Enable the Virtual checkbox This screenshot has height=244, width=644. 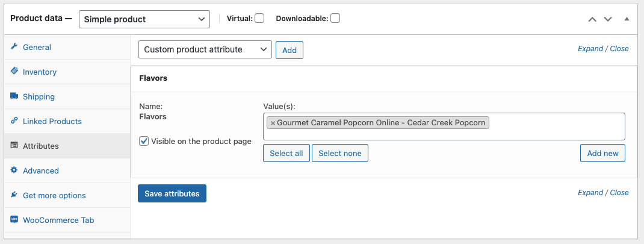click(259, 19)
